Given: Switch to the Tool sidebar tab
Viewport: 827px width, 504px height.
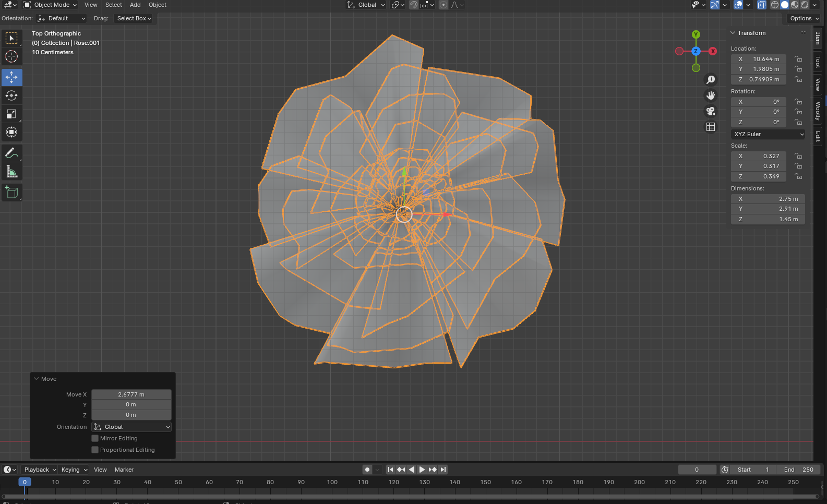Looking at the screenshot, I should pos(818,62).
